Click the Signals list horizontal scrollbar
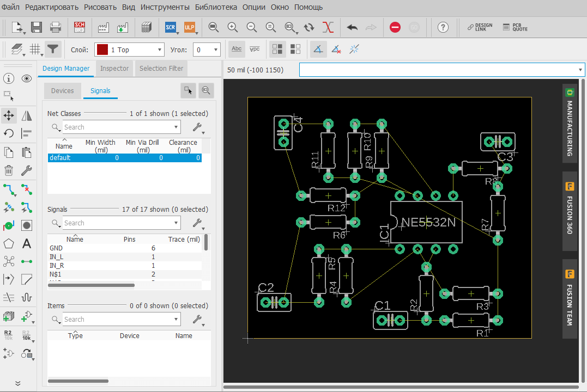The height and width of the screenshot is (392, 587). point(91,285)
